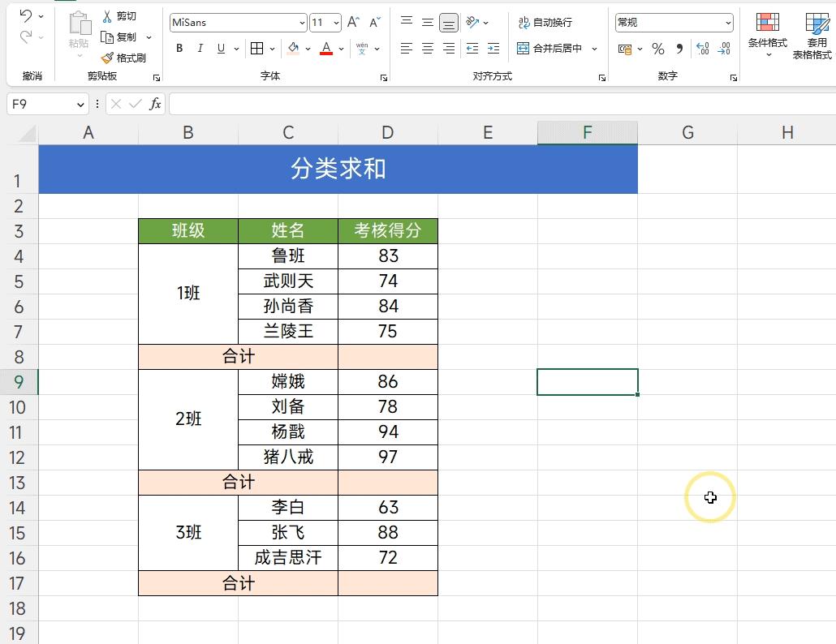Toggle bold formatting on selection
836x644 pixels.
point(178,49)
